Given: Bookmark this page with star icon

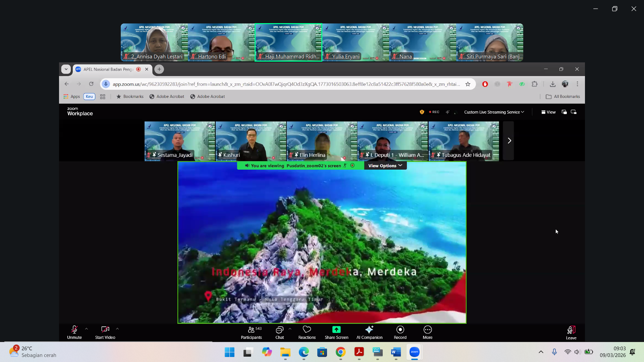Looking at the screenshot, I should [x=468, y=84].
